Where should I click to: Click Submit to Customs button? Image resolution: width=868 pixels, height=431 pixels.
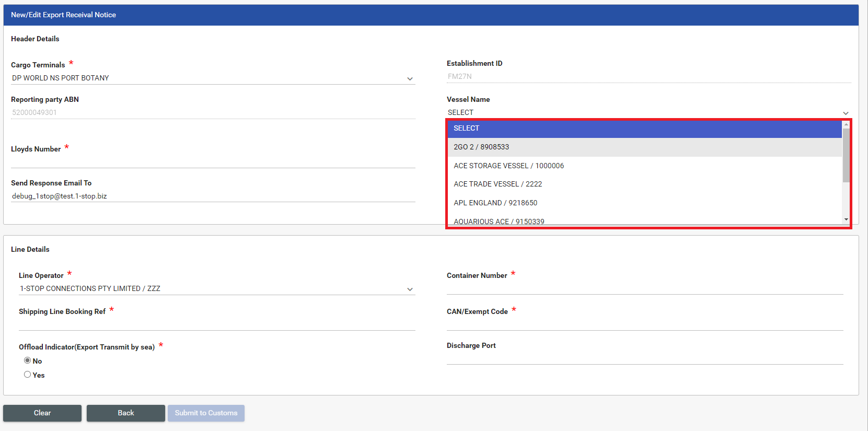[x=206, y=413]
